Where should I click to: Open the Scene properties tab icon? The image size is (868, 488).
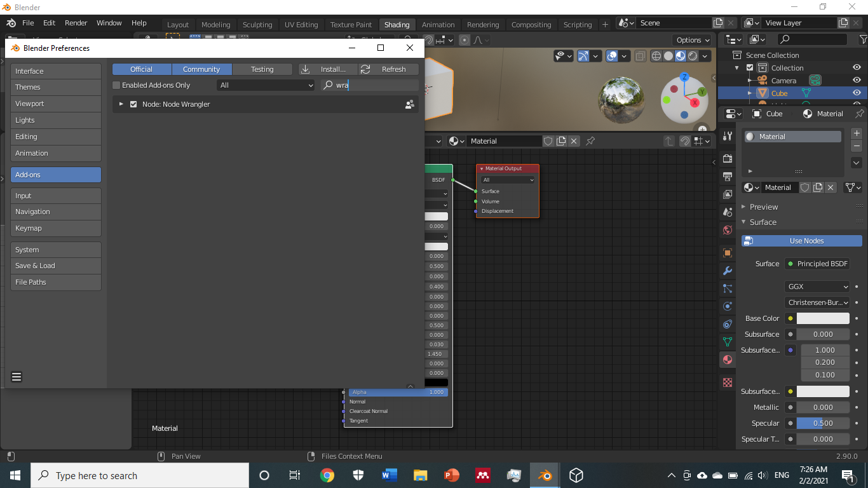point(728,212)
